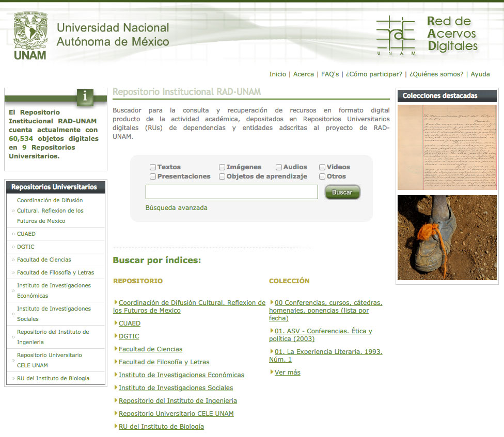
Task: Open CUAED link under REPOSITORIO index
Action: [x=130, y=323]
